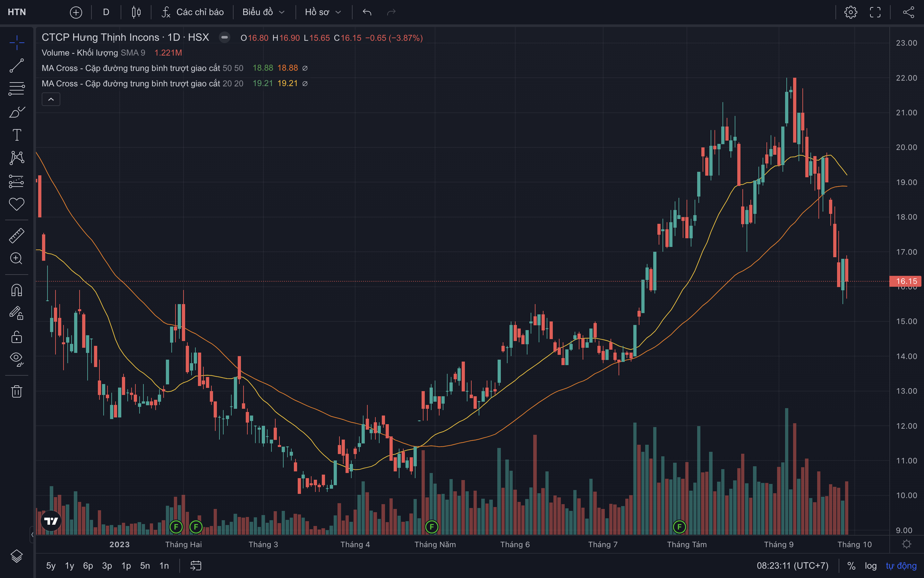Expand the Biểu đồ dropdown
Viewport: 924px width, 578px height.
coord(264,12)
